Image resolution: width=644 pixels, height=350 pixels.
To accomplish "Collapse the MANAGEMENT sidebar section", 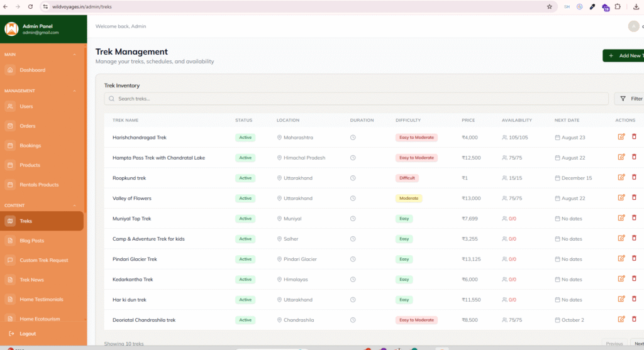I will (x=74, y=90).
